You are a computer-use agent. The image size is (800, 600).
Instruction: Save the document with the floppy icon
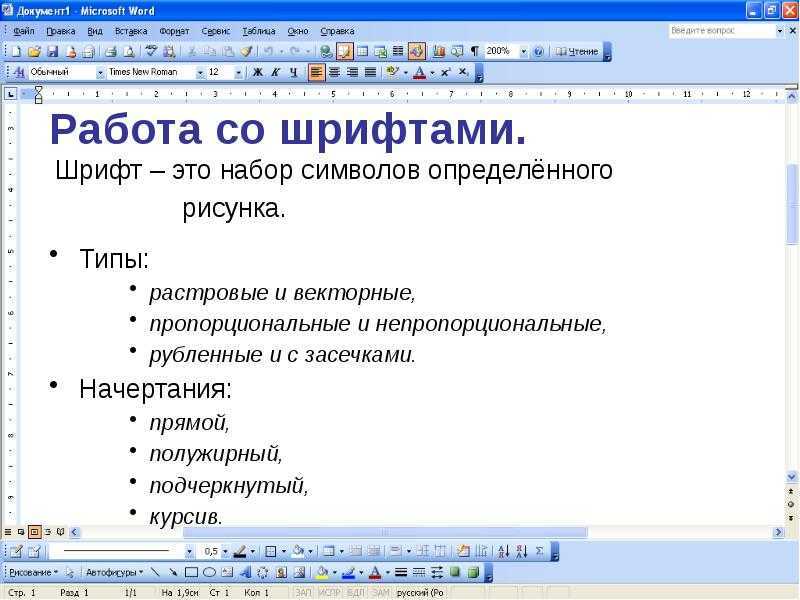pyautogui.click(x=52, y=52)
